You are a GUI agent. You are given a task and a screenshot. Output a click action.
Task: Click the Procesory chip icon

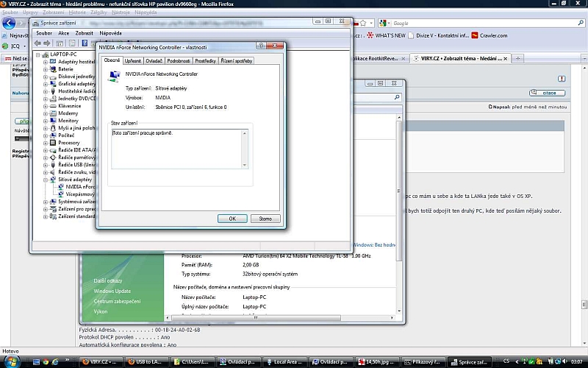click(53, 143)
